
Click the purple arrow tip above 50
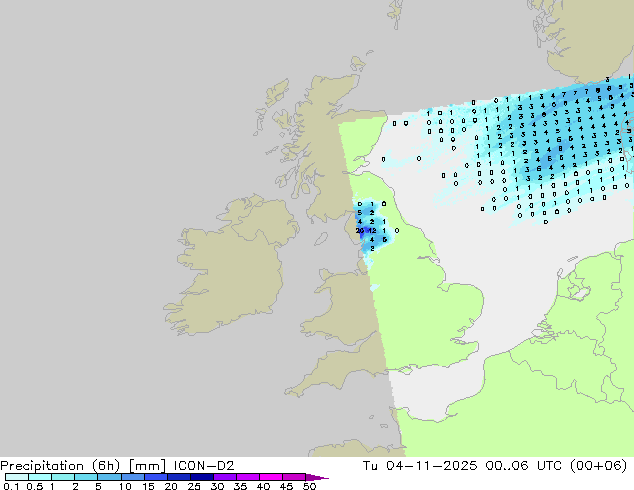click(317, 477)
